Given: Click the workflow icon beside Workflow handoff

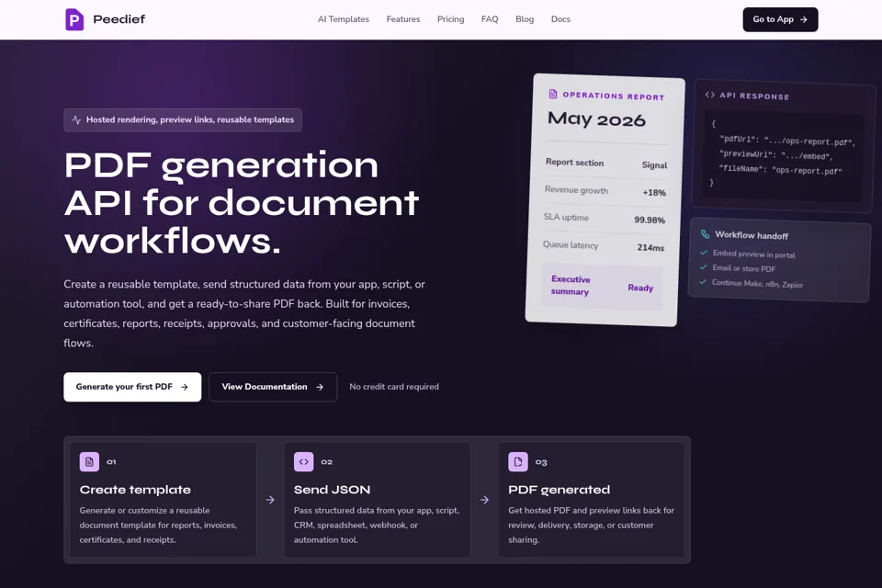Looking at the screenshot, I should [705, 234].
